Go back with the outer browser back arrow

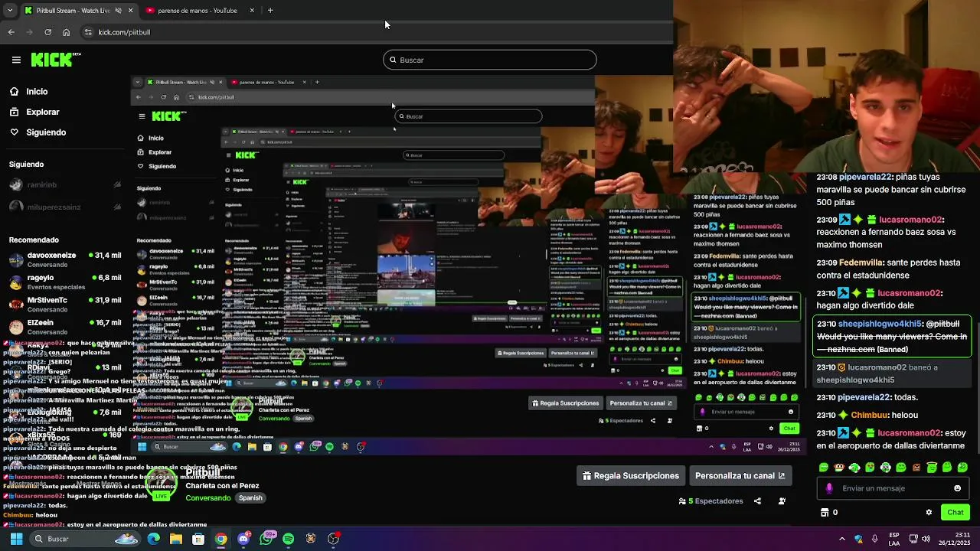[x=11, y=32]
